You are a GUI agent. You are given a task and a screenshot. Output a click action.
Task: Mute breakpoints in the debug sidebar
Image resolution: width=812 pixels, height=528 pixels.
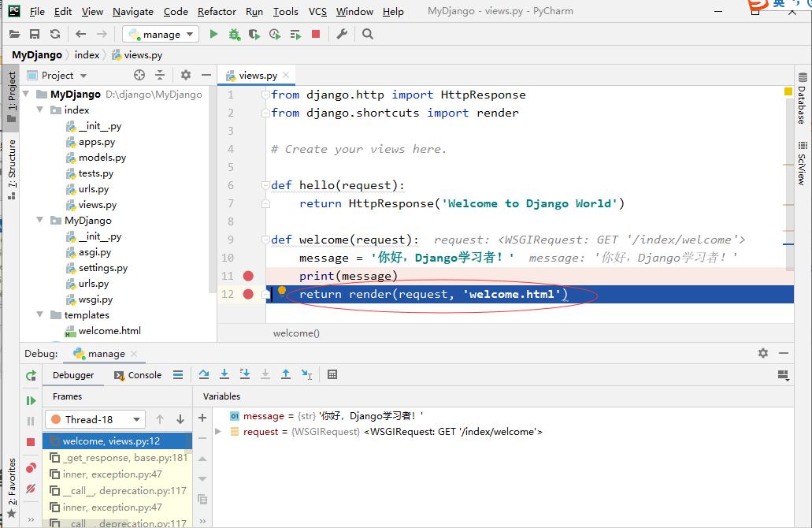(x=31, y=488)
